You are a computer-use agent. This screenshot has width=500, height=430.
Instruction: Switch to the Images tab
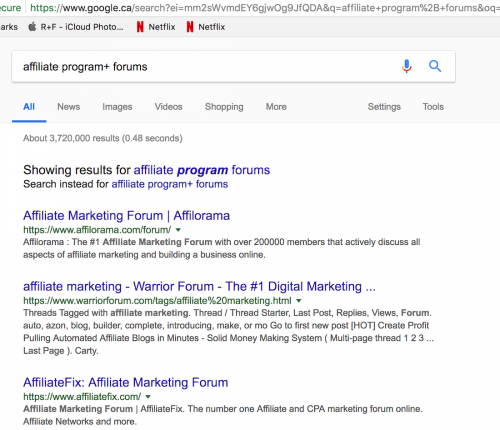[117, 107]
